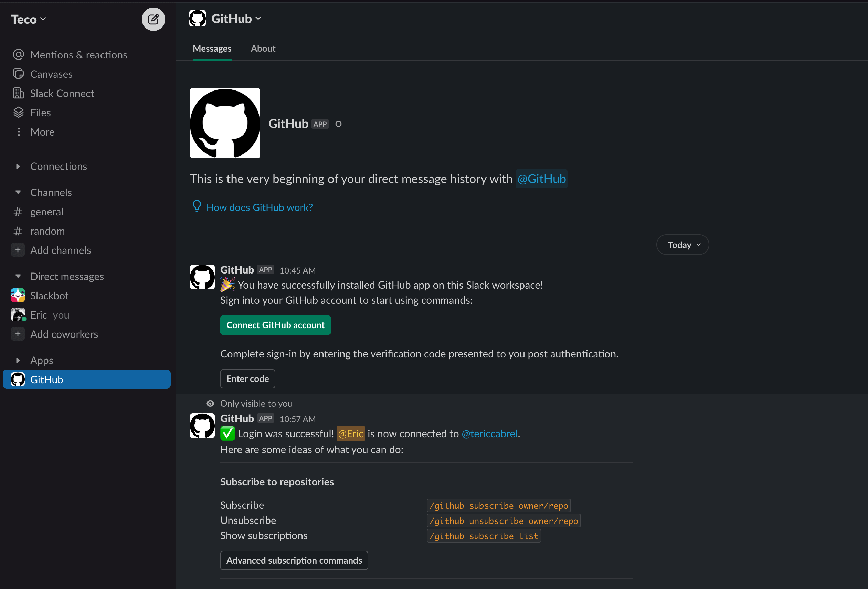
Task: Open the How does GitHub work link
Action: click(x=260, y=207)
